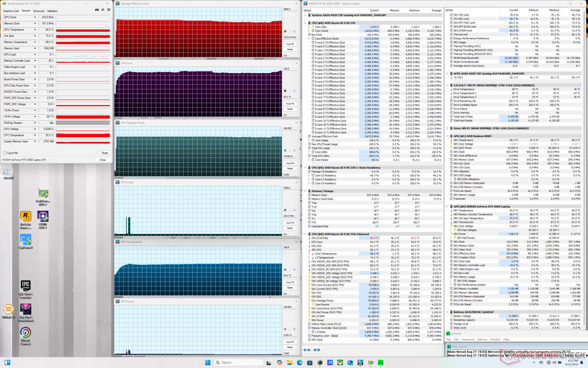Click Auto Fit on CPU Core graph

click(290, 104)
